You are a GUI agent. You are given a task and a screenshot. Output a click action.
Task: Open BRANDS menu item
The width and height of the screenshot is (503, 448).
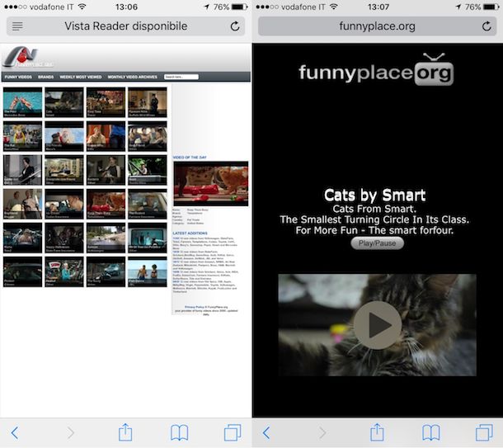46,77
